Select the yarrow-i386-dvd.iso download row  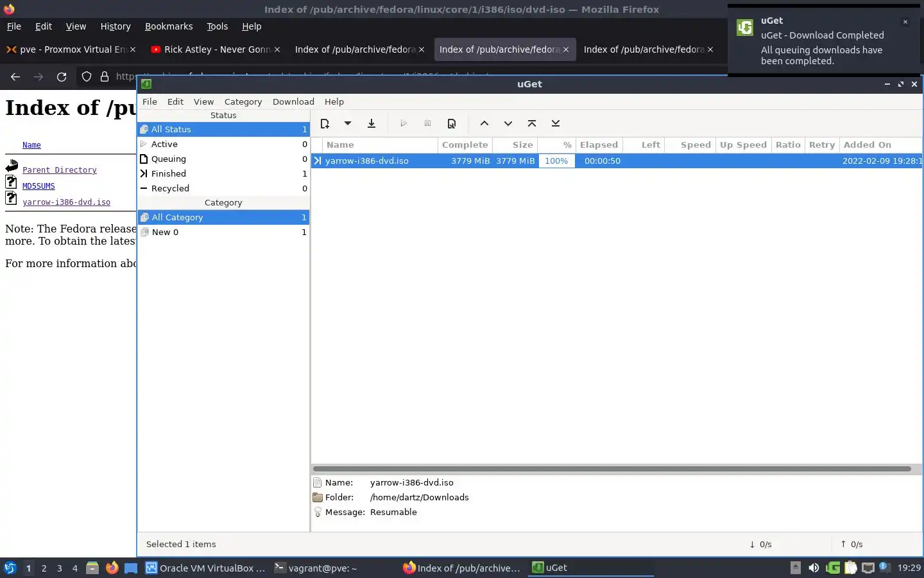point(617,161)
